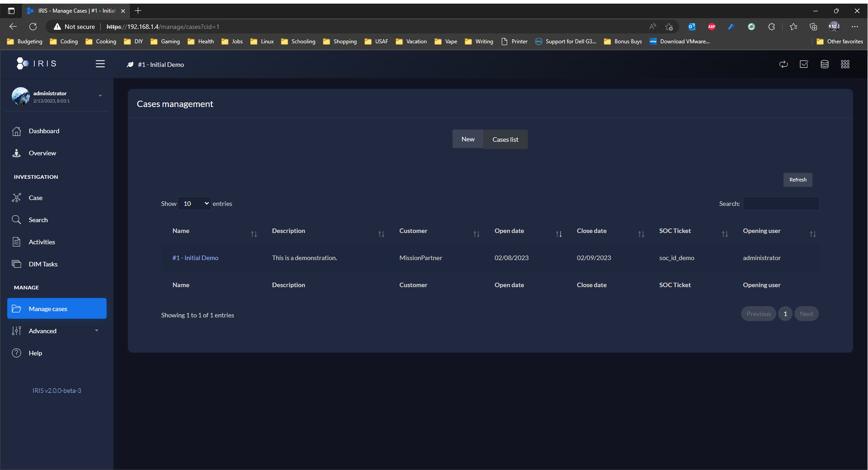The height and width of the screenshot is (470, 868).
Task: Open the database icon in the top bar
Action: click(824, 64)
